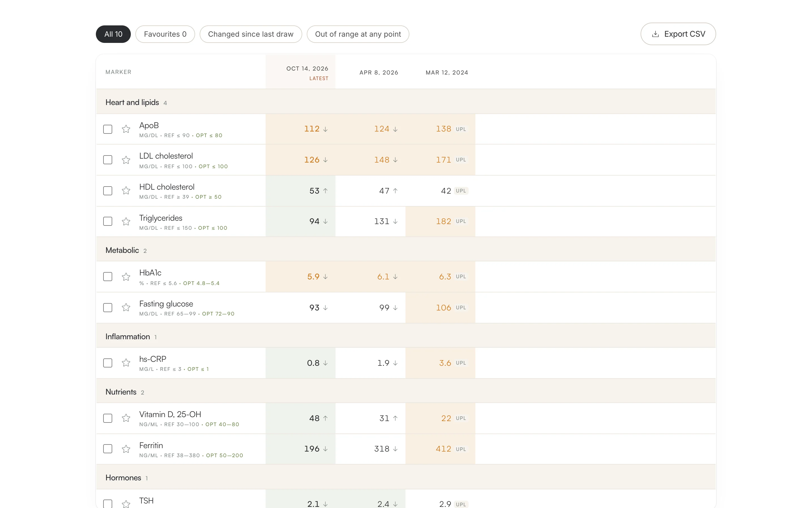812x508 pixels.
Task: Open the Ferritin marker name
Action: pyautogui.click(x=151, y=446)
